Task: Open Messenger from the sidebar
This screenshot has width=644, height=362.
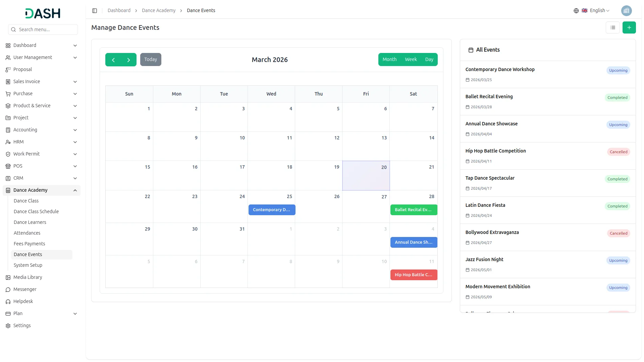Action: (25, 289)
